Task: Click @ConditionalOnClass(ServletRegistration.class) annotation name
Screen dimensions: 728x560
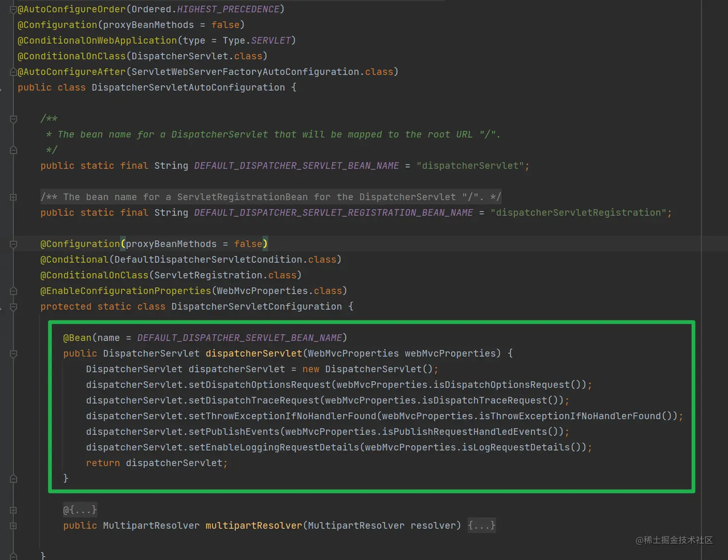Action: pyautogui.click(x=94, y=275)
